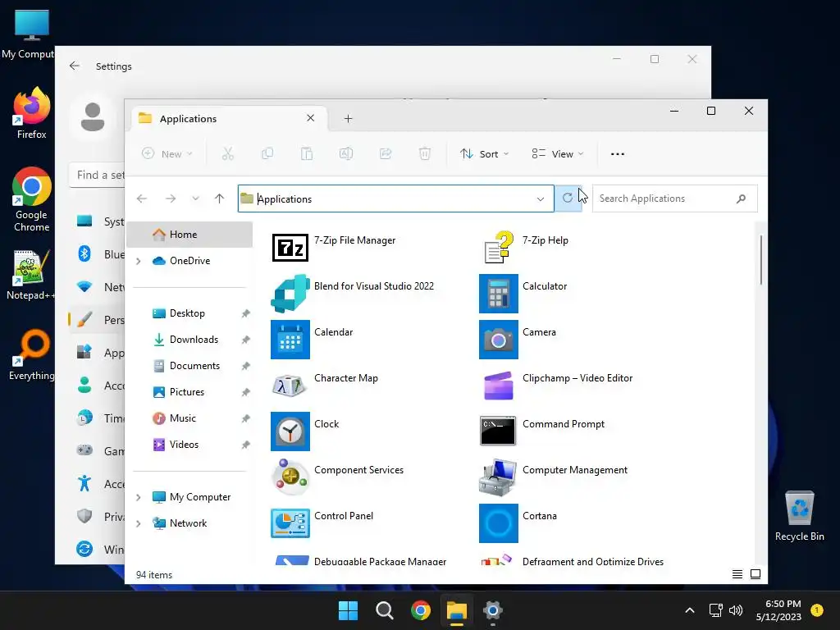Open volume control in system tray
The image size is (840, 630).
(736, 610)
